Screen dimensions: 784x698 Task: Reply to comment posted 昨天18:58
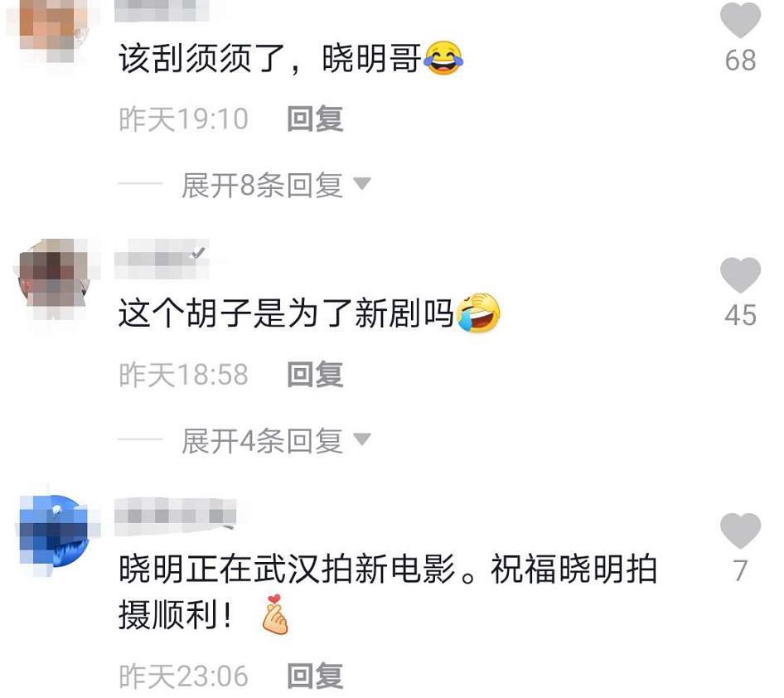click(x=315, y=375)
